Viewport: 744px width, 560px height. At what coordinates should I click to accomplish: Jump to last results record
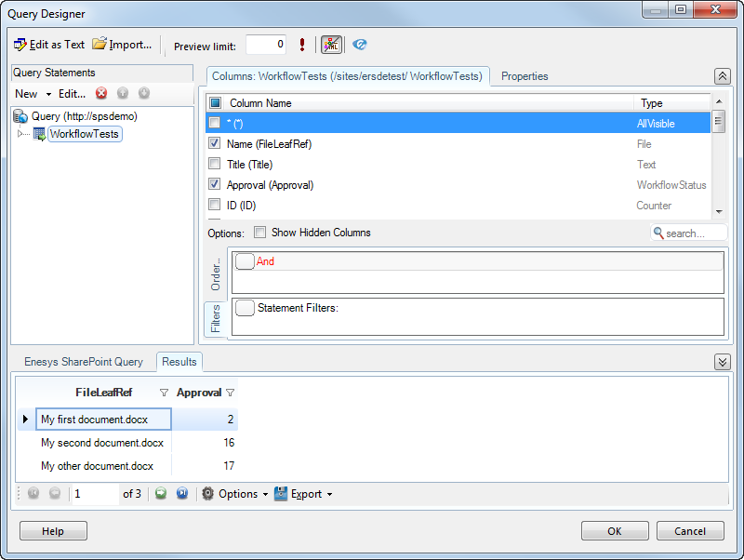click(182, 494)
